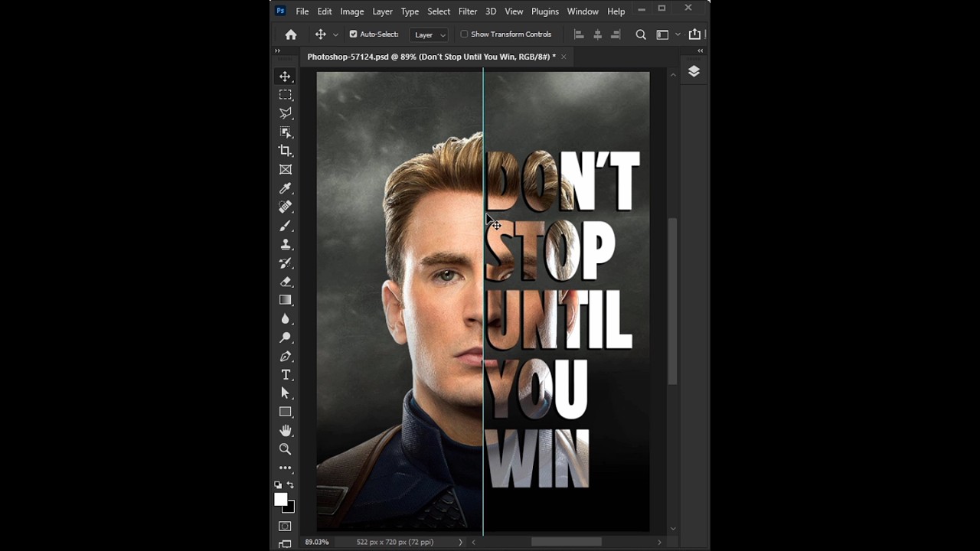This screenshot has height=551, width=980.
Task: Select the Rectangle shape tool
Action: pyautogui.click(x=285, y=412)
